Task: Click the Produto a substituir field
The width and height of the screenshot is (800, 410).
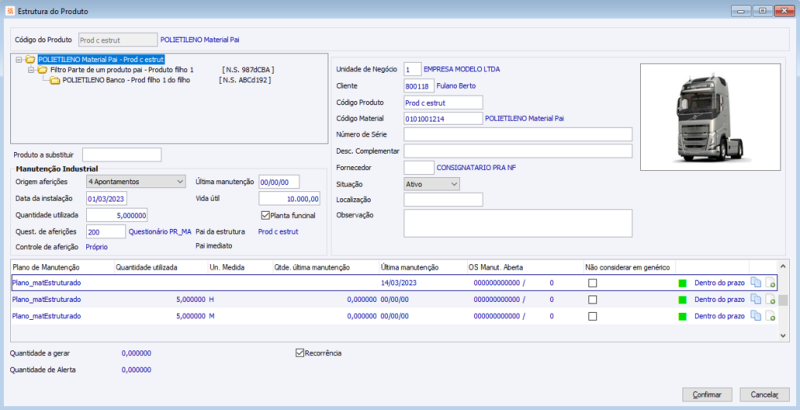Action: 122,155
